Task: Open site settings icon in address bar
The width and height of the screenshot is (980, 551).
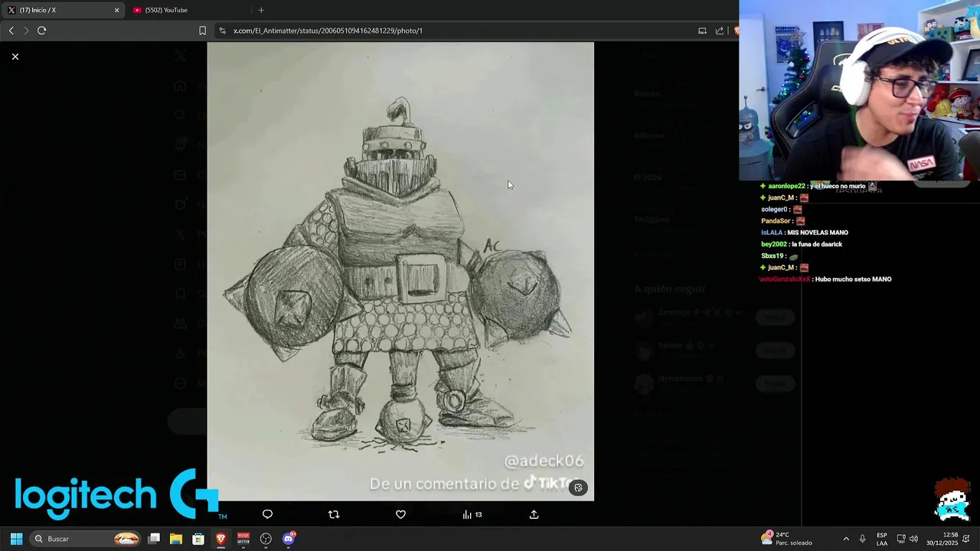Action: point(222,31)
